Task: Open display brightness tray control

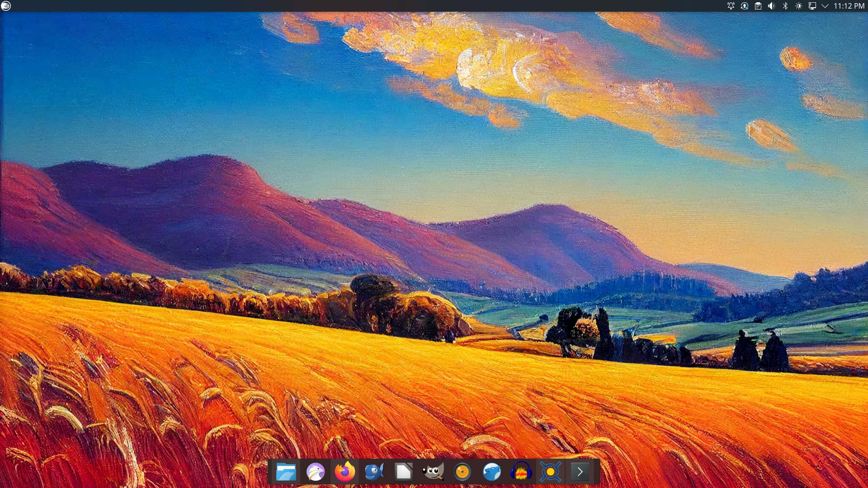Action: pos(799,6)
